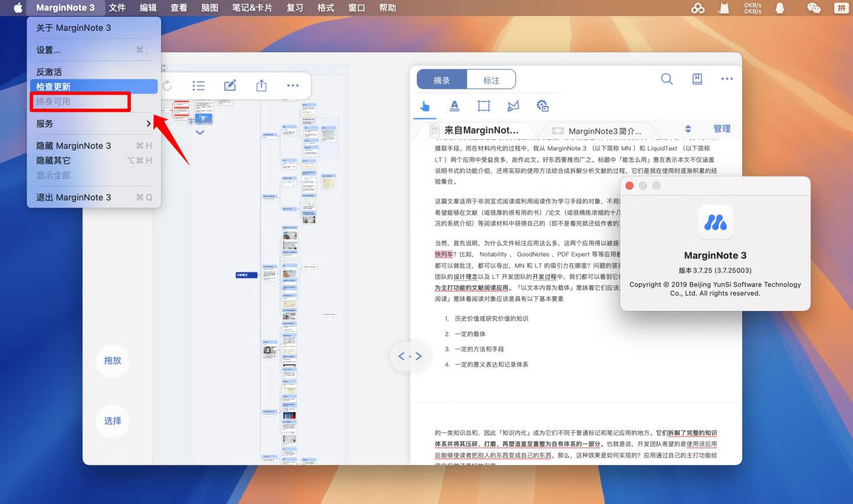The image size is (853, 504).
Task: Click the pinyin input method icon
Action: 841,8
